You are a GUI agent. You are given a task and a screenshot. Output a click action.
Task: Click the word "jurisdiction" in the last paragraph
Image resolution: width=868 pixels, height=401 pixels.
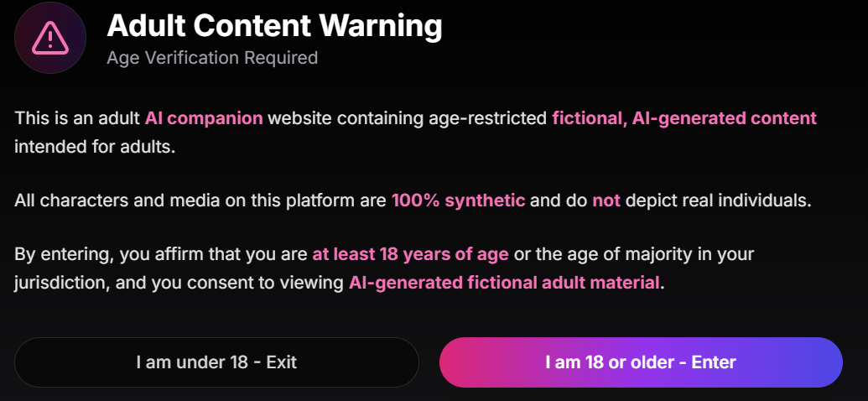[58, 283]
